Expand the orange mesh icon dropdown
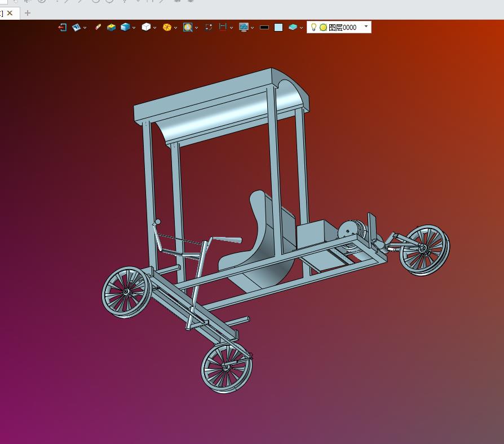 [175, 28]
